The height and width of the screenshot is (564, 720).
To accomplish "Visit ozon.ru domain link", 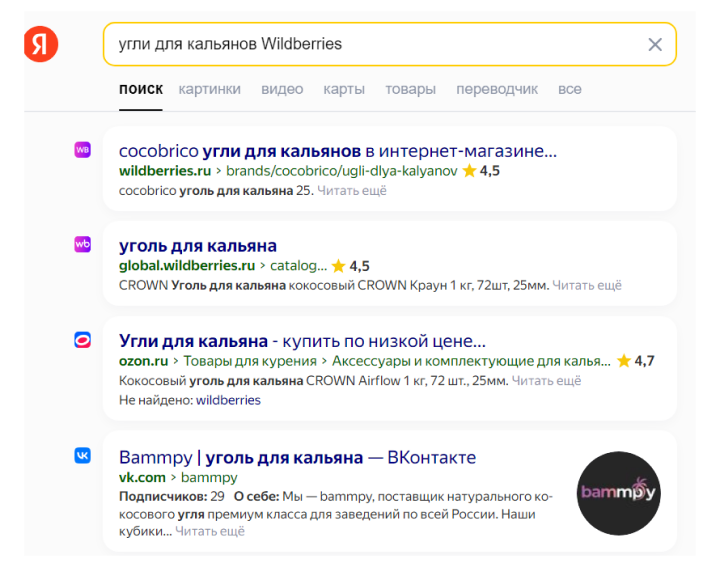I will (143, 361).
